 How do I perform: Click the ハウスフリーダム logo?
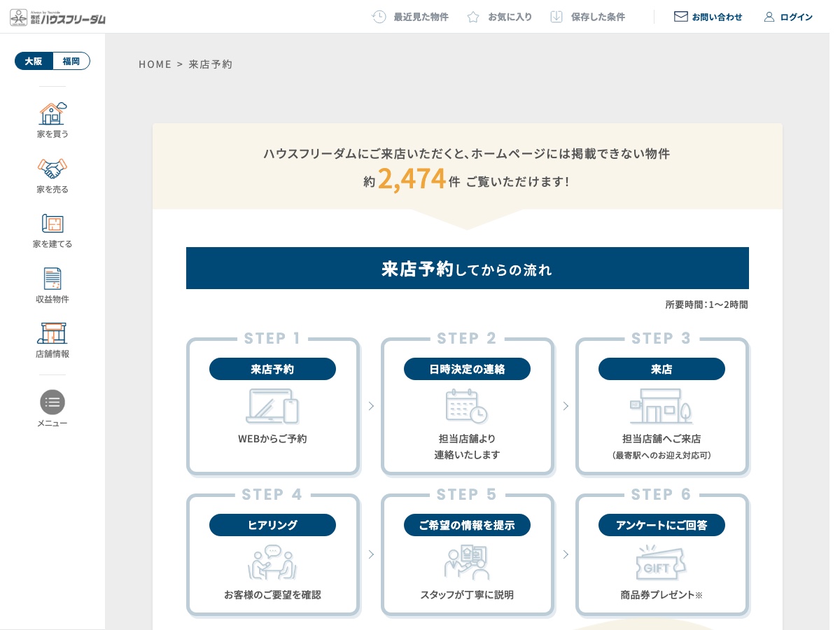(58, 17)
